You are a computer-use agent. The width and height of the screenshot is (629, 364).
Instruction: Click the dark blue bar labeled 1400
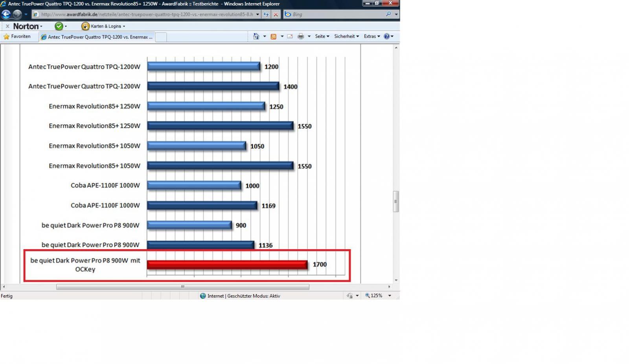pos(213,86)
